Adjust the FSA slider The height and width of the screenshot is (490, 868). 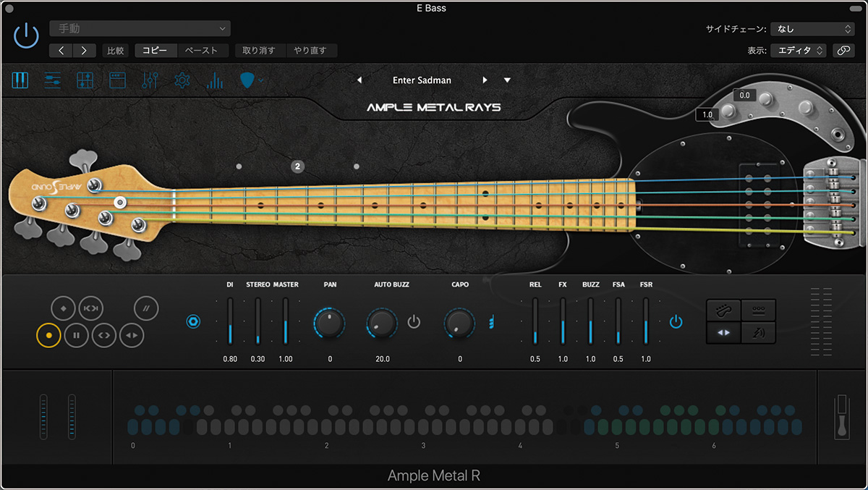(618, 321)
